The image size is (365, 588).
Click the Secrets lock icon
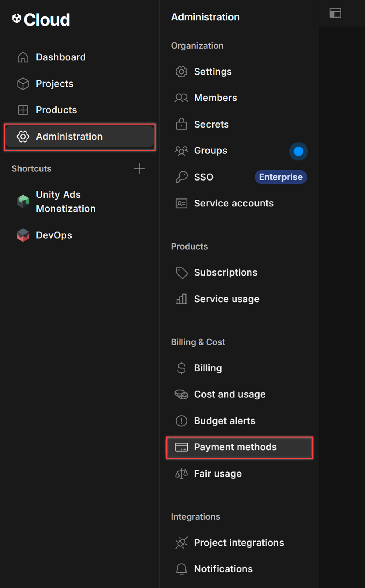(181, 124)
